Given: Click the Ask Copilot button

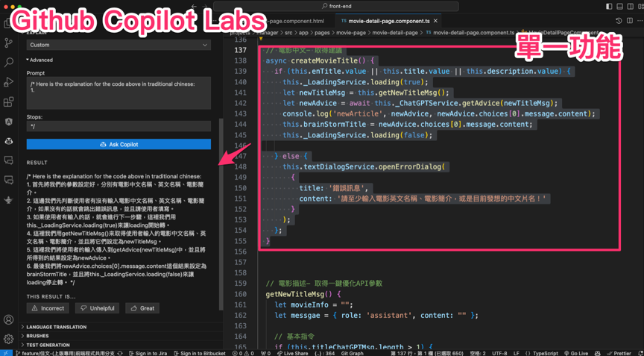Looking at the screenshot, I should (119, 144).
